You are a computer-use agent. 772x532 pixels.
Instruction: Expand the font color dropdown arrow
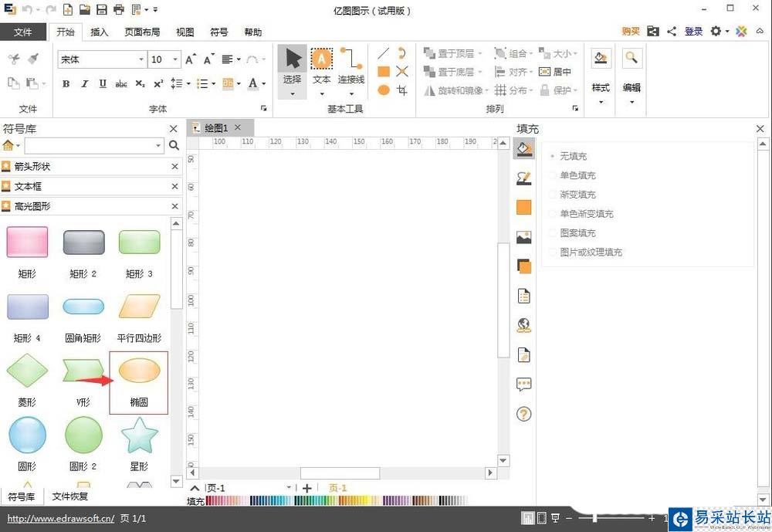coord(264,83)
